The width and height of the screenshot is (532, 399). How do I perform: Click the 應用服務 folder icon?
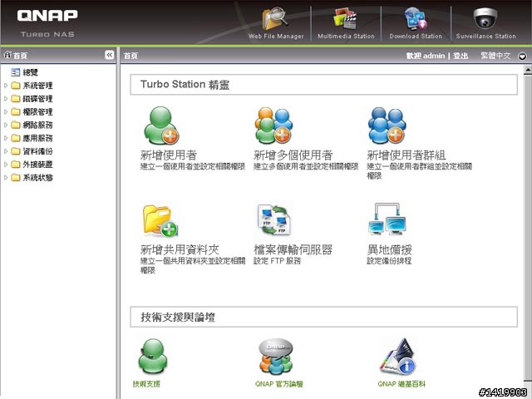tap(16, 138)
